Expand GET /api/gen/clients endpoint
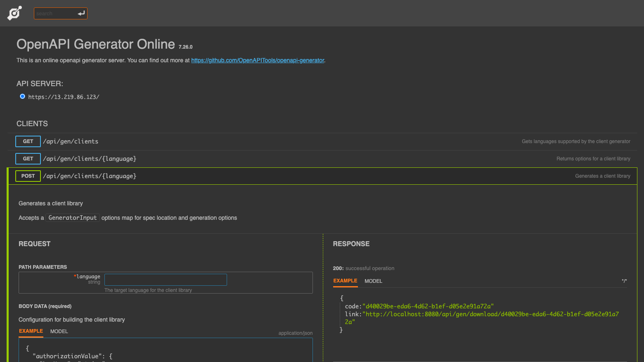The image size is (644, 362). pos(323,141)
